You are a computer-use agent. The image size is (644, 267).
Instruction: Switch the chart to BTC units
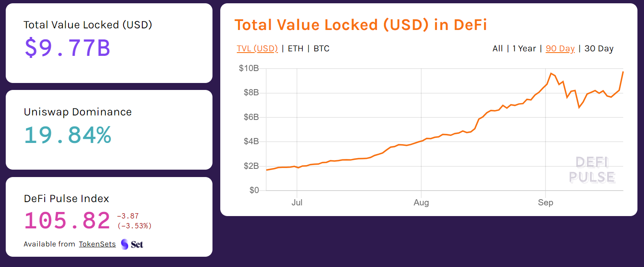(x=321, y=48)
